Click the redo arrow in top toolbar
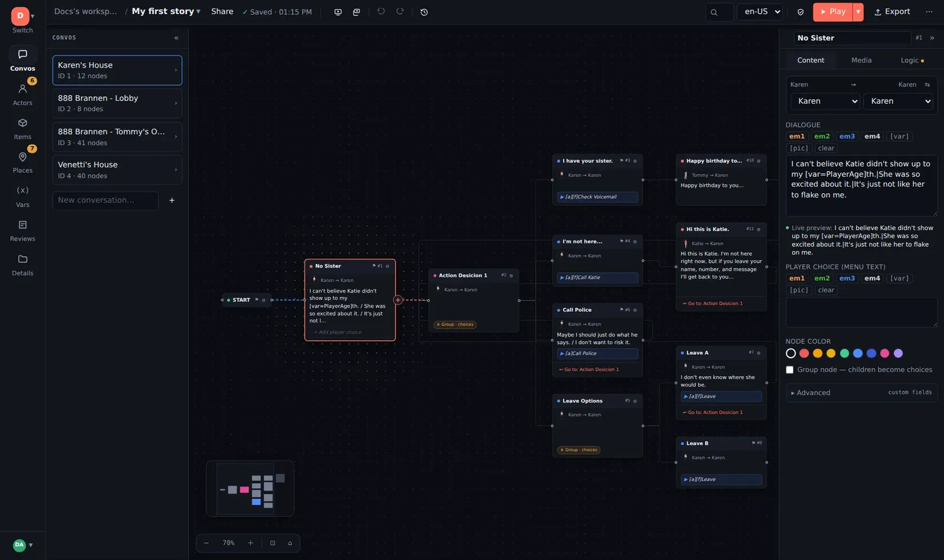The height and width of the screenshot is (560, 944). click(400, 12)
